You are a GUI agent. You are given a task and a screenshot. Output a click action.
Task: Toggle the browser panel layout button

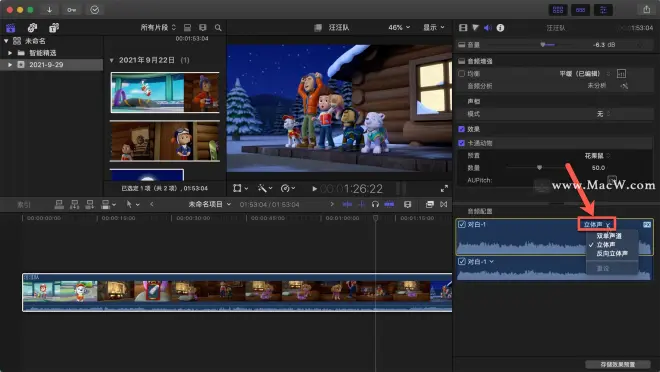[x=558, y=10]
